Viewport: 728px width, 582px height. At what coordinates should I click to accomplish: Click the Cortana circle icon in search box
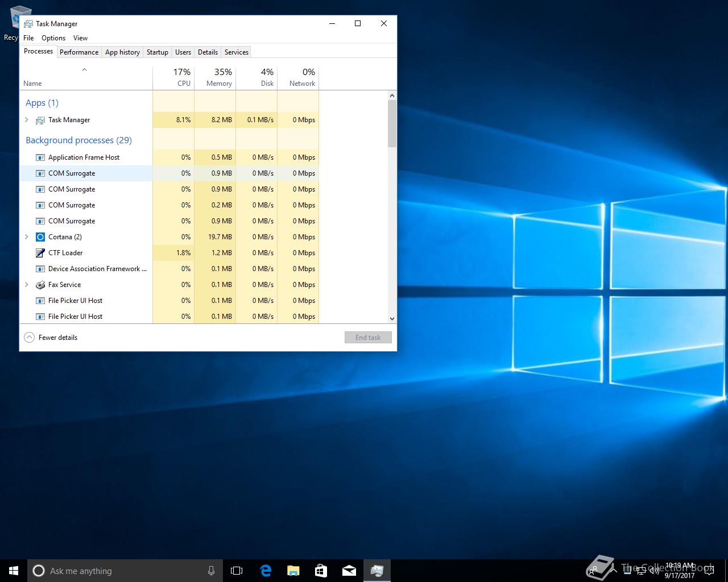[39, 571]
